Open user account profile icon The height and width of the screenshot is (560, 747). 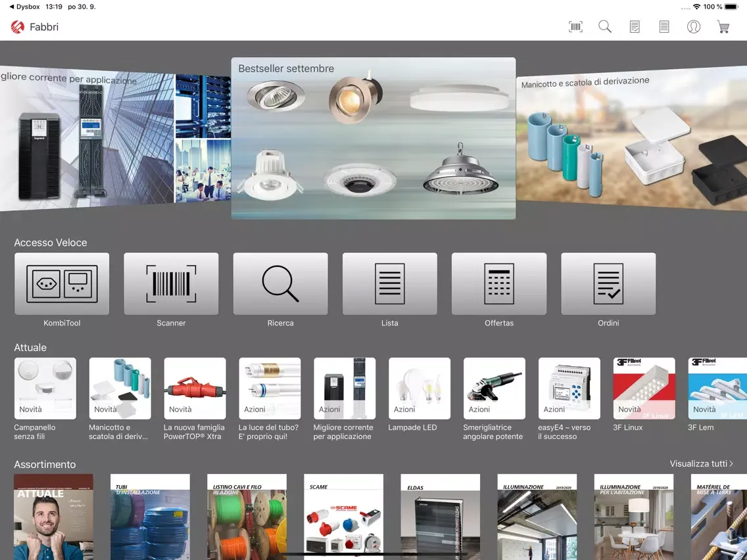click(x=694, y=27)
